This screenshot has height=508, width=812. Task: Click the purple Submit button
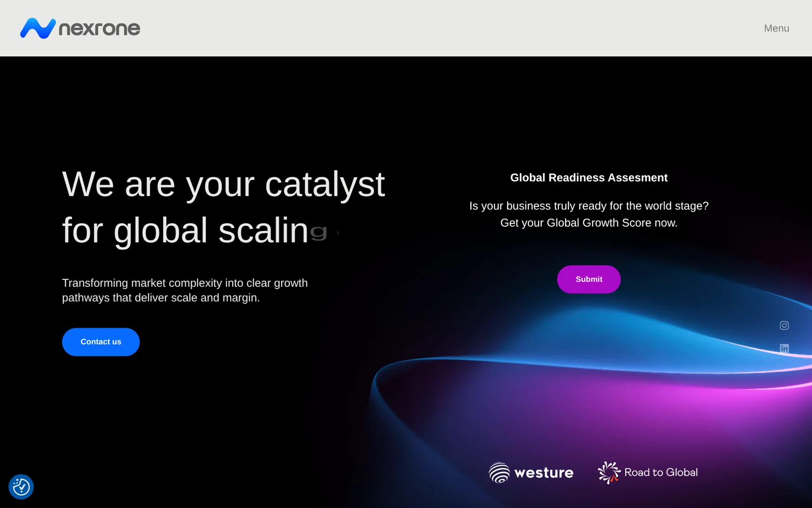tap(589, 279)
